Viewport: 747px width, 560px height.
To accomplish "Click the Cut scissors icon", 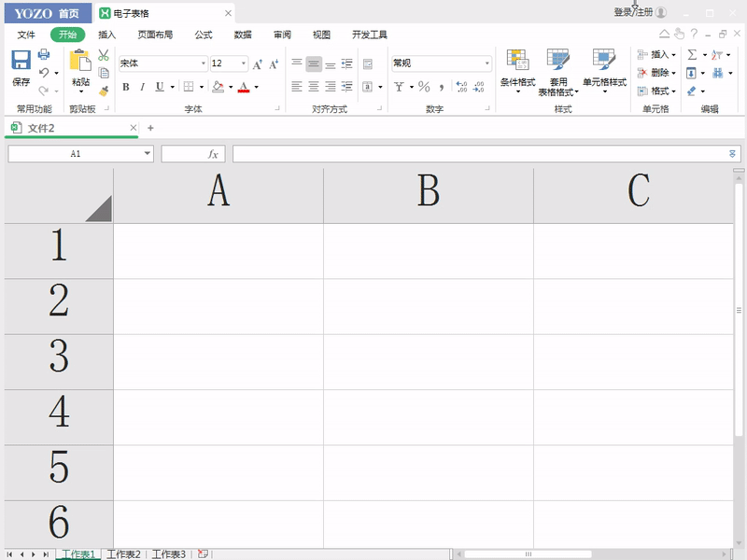I will coord(104,55).
